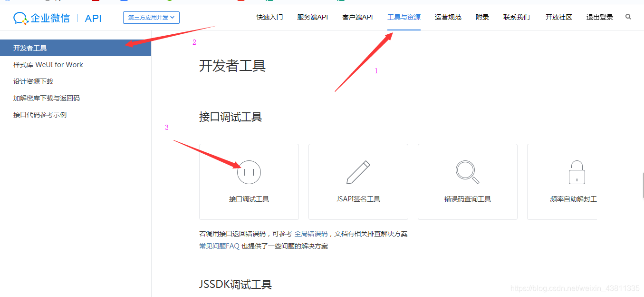
Task: Open 客户端API menu item
Action: [x=357, y=17]
